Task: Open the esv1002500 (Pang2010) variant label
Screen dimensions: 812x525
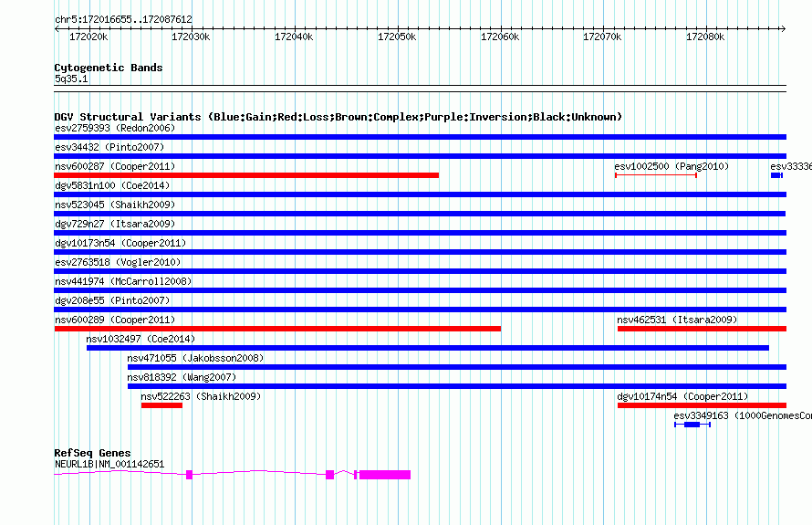Action: [671, 166]
